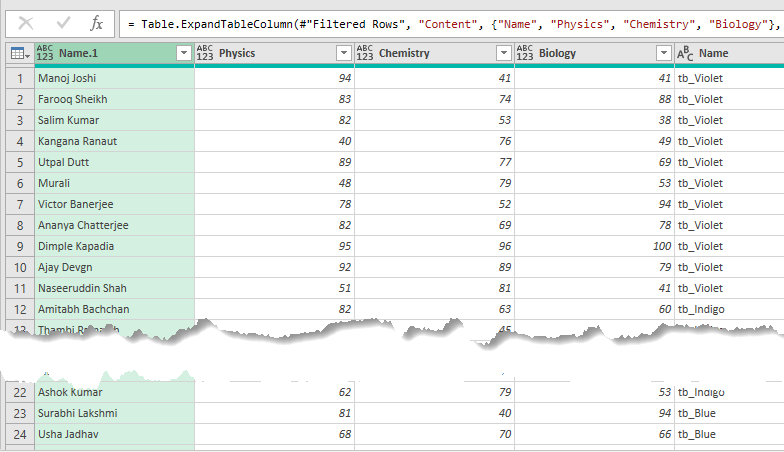
Task: Select row number 22 header
Action: (x=20, y=392)
